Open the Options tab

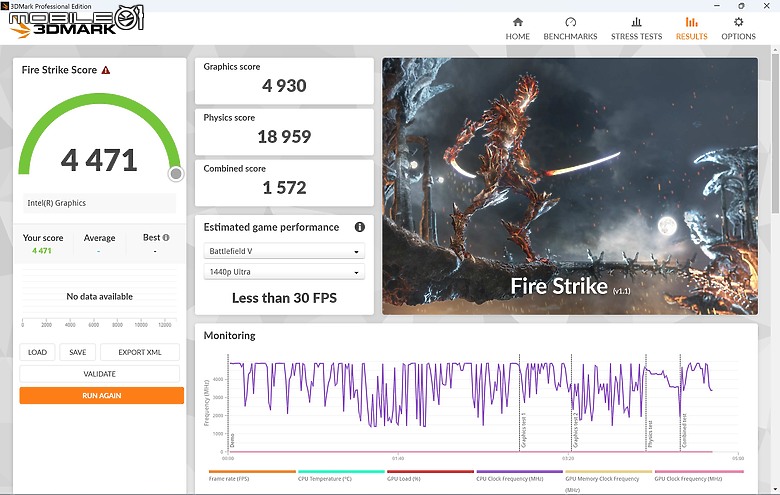click(x=738, y=29)
